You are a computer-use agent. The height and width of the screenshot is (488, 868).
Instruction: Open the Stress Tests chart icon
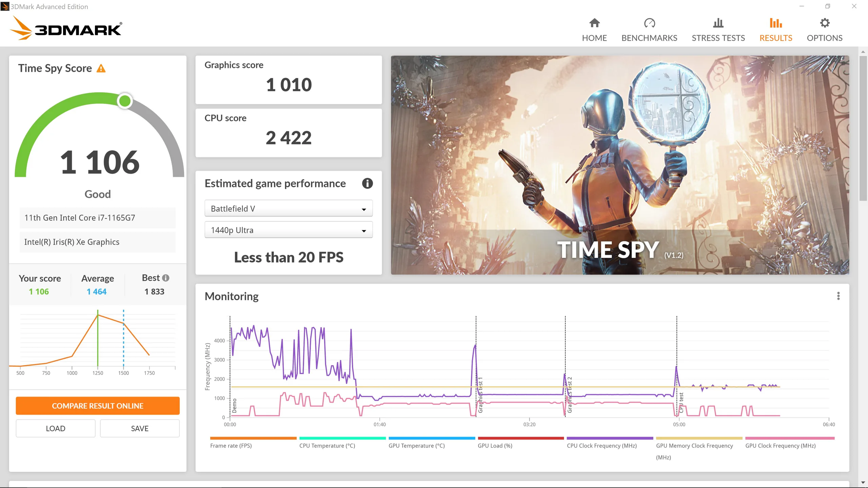[x=718, y=23]
